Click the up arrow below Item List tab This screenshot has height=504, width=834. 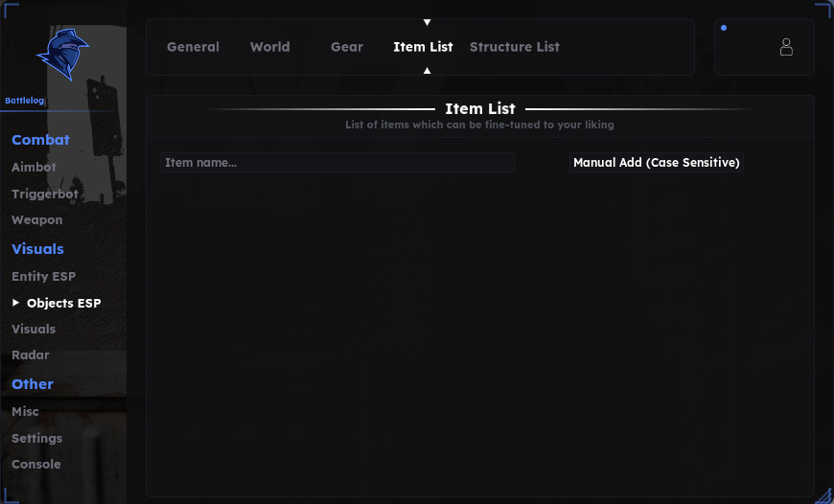tap(427, 70)
